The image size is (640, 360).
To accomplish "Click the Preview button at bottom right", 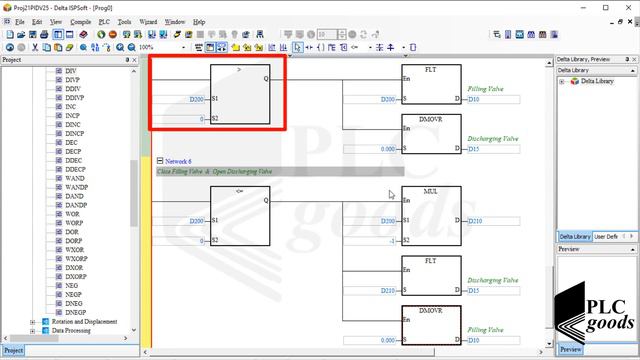I will [570, 349].
